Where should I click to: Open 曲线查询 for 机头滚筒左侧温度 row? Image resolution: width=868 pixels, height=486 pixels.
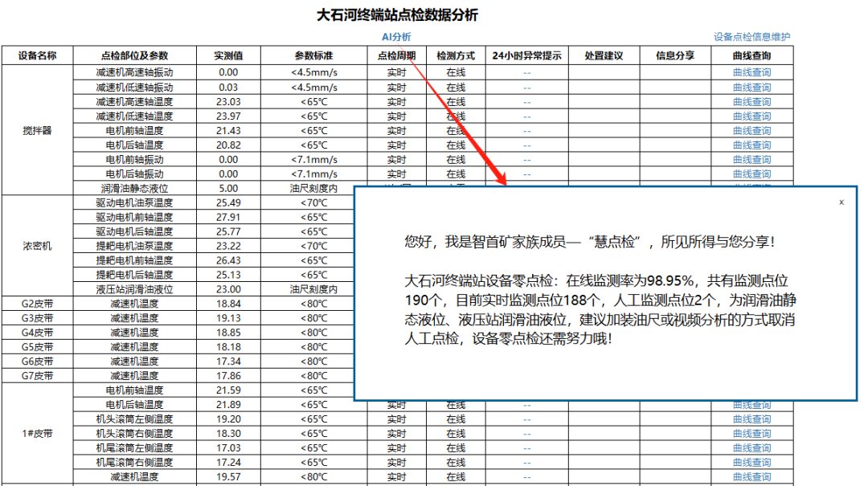pos(751,419)
